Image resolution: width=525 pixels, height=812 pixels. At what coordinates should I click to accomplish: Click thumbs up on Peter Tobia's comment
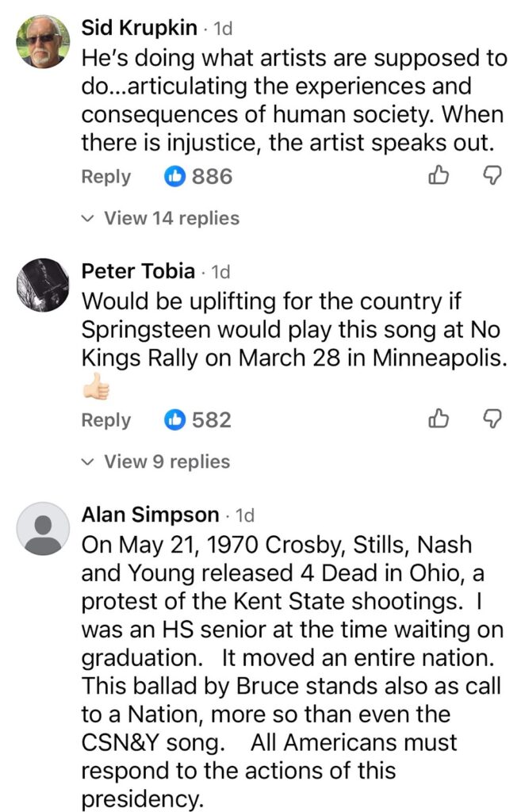439,419
